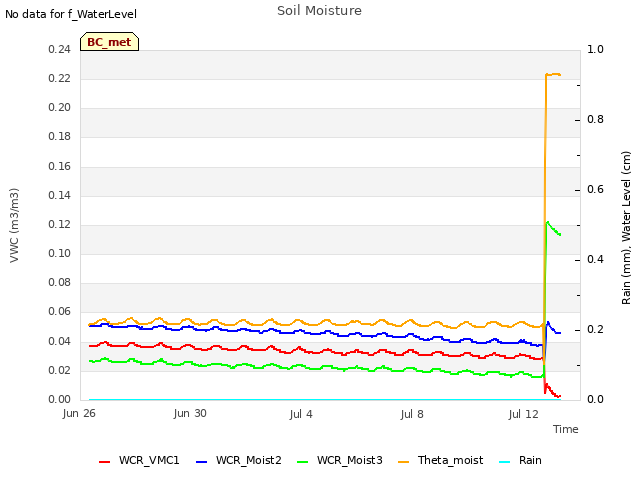Click the blue WCR_Moist2 legend swatch
Image resolution: width=640 pixels, height=480 pixels.
[x=202, y=462]
